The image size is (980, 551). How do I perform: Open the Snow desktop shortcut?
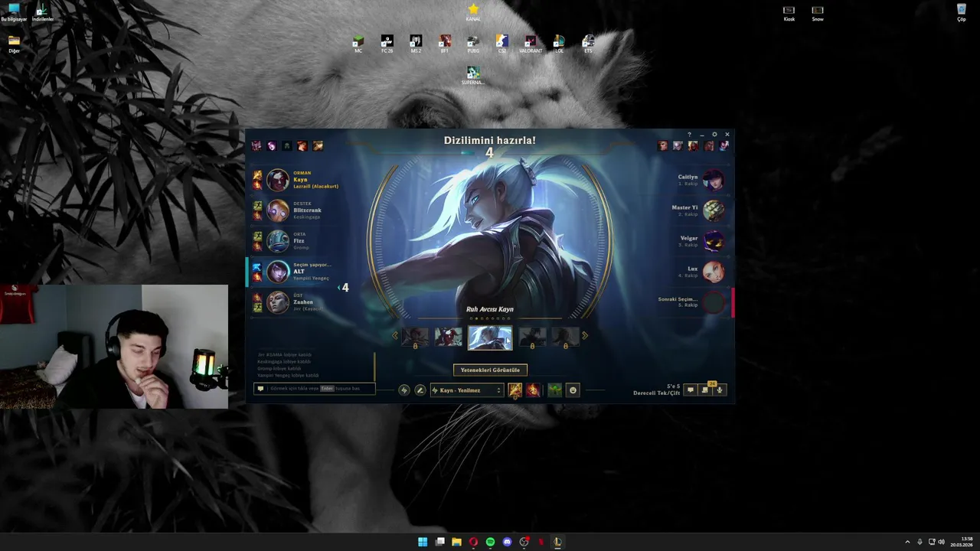pyautogui.click(x=818, y=13)
